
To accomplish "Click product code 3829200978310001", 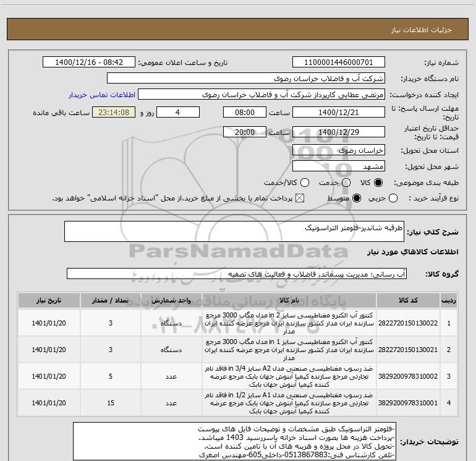I will [x=408, y=403].
